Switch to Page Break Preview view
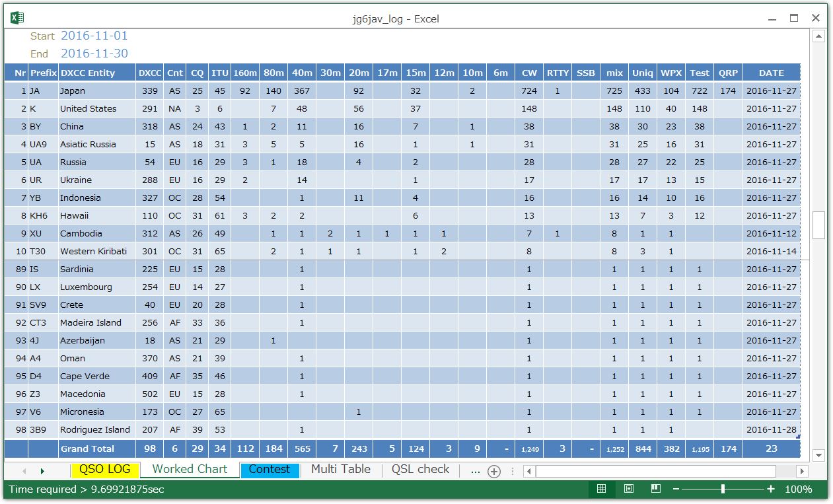This screenshot has width=833, height=504. 656,489
